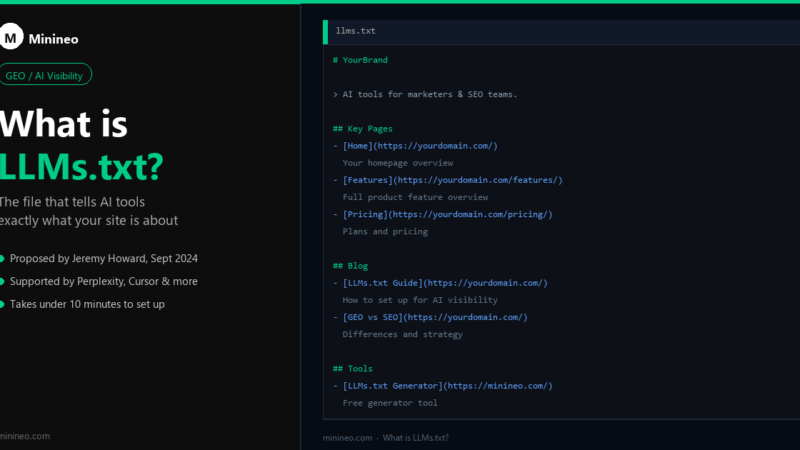This screenshot has width=800, height=450.
Task: Open the LLMs.txt Generator minineo.com link
Action: (447, 386)
